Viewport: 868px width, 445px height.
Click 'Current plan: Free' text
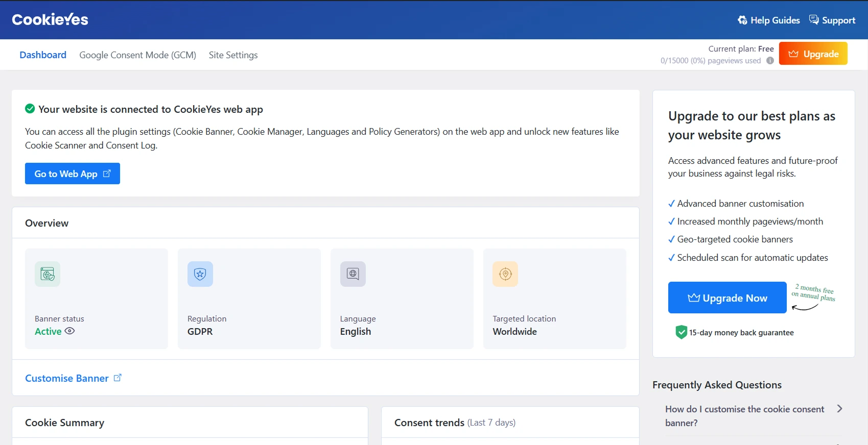(741, 48)
